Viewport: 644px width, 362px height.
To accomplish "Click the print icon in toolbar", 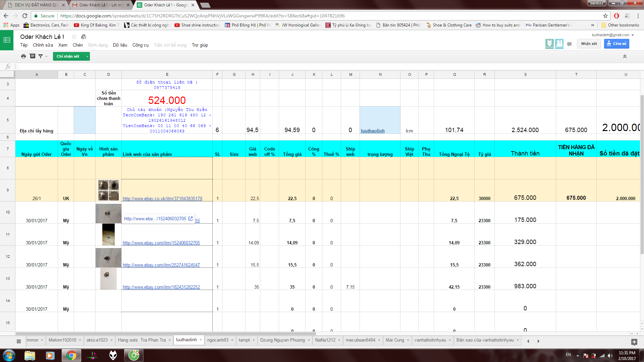I will pyautogui.click(x=23, y=56).
